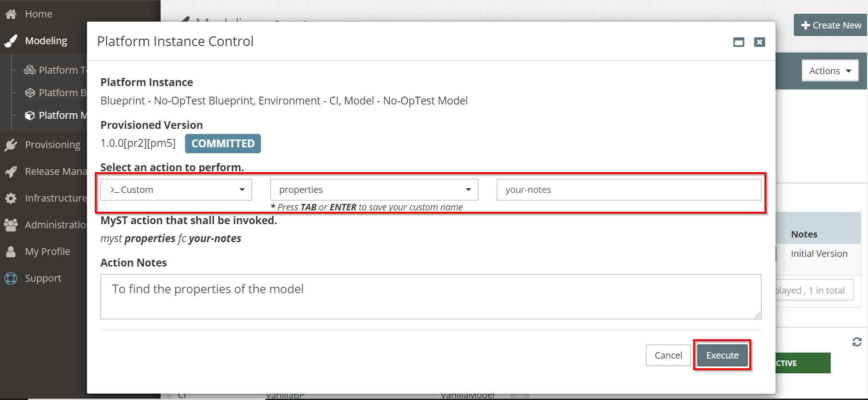Open the Custom action type dropdown
The width and height of the screenshot is (868, 400).
pyautogui.click(x=176, y=190)
